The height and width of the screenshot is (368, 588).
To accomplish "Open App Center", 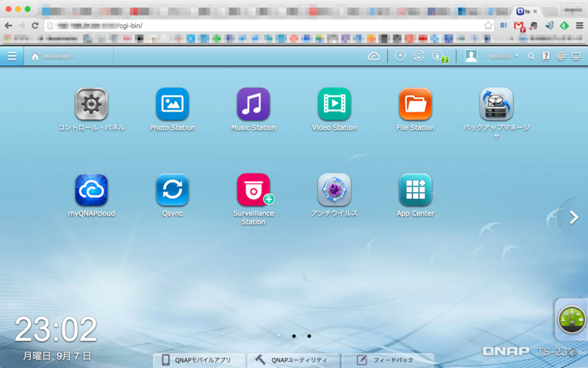I will 415,190.
